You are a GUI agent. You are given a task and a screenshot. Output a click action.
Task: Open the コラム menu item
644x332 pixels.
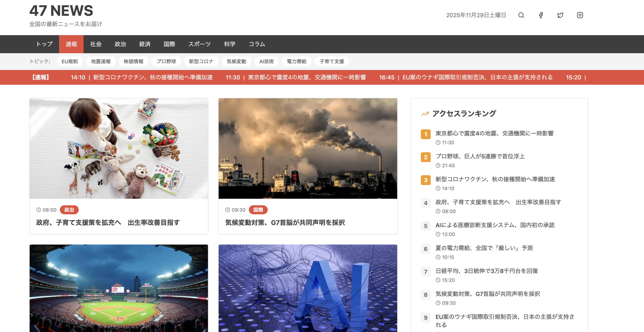pyautogui.click(x=257, y=44)
